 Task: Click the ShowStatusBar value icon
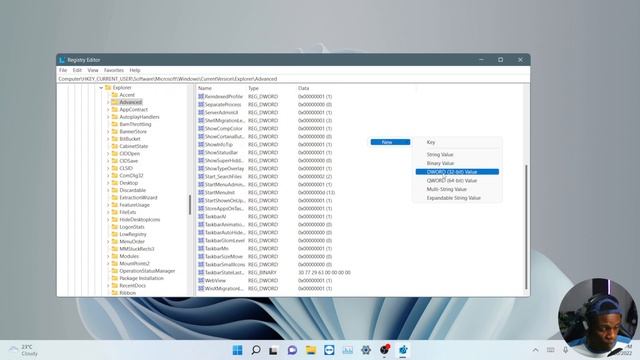(201, 152)
